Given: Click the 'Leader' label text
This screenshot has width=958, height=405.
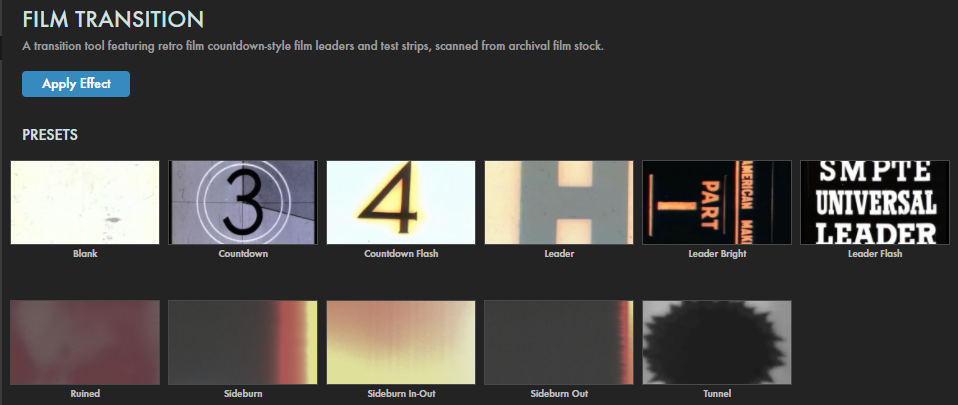Looking at the screenshot, I should pos(559,254).
